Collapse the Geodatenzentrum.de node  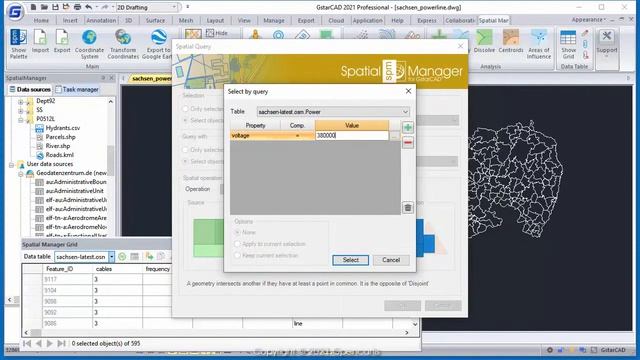[x=20, y=173]
